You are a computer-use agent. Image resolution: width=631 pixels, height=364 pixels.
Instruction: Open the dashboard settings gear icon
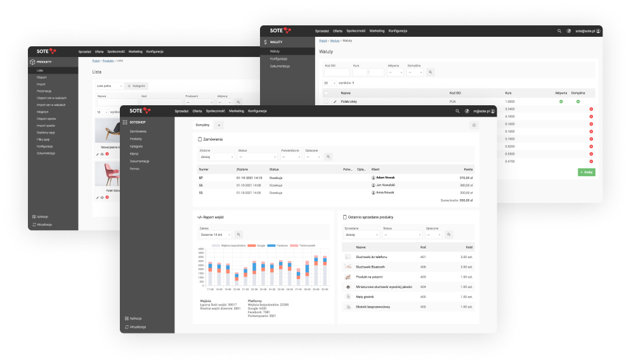(x=473, y=126)
